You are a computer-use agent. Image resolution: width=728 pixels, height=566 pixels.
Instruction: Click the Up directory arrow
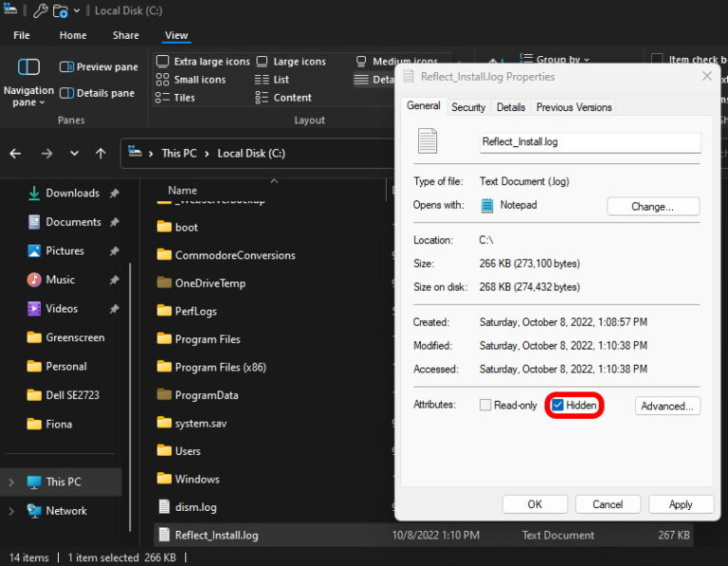(100, 154)
